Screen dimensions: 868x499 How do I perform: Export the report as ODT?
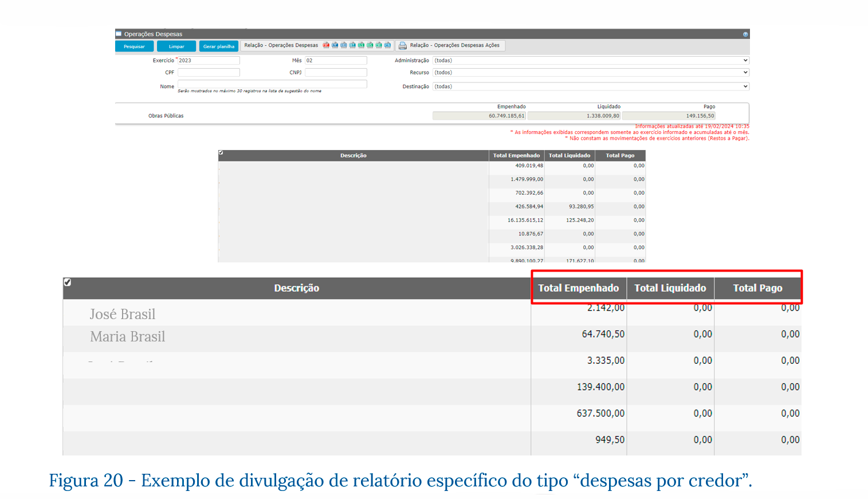(352, 45)
